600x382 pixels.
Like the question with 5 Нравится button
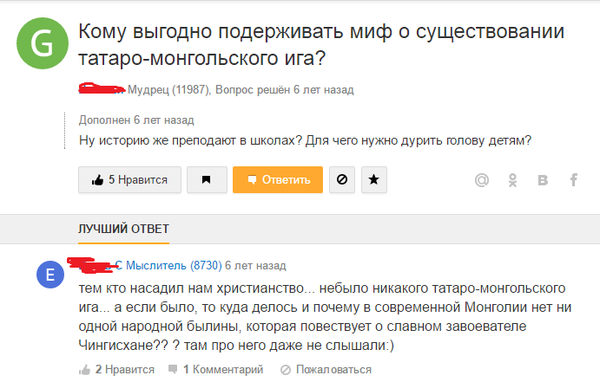click(130, 180)
